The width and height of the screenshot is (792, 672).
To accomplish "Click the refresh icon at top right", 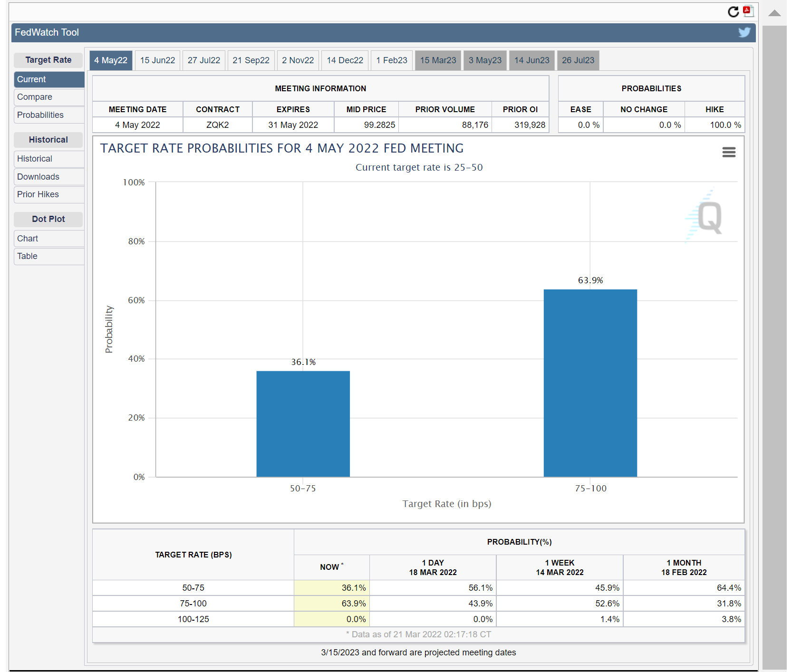I will (x=733, y=12).
